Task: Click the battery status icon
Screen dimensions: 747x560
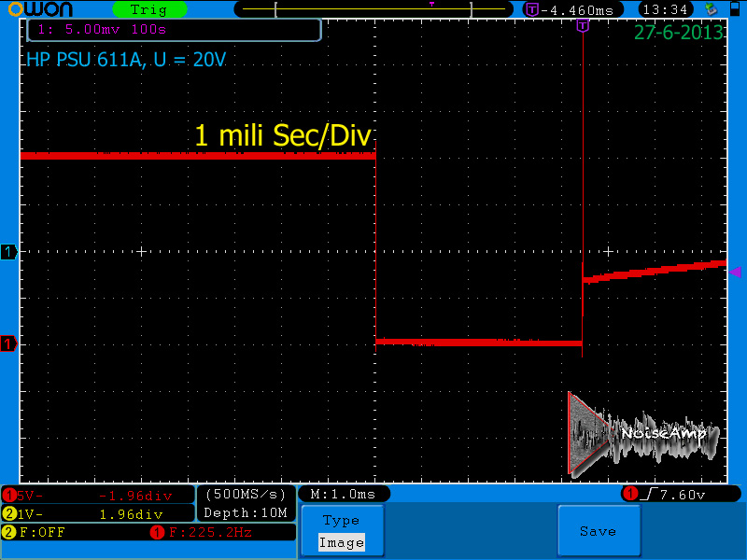Action: click(735, 9)
